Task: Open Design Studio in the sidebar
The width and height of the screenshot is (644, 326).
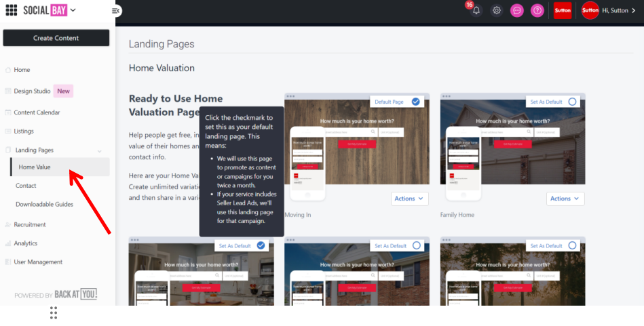Action: pyautogui.click(x=32, y=91)
